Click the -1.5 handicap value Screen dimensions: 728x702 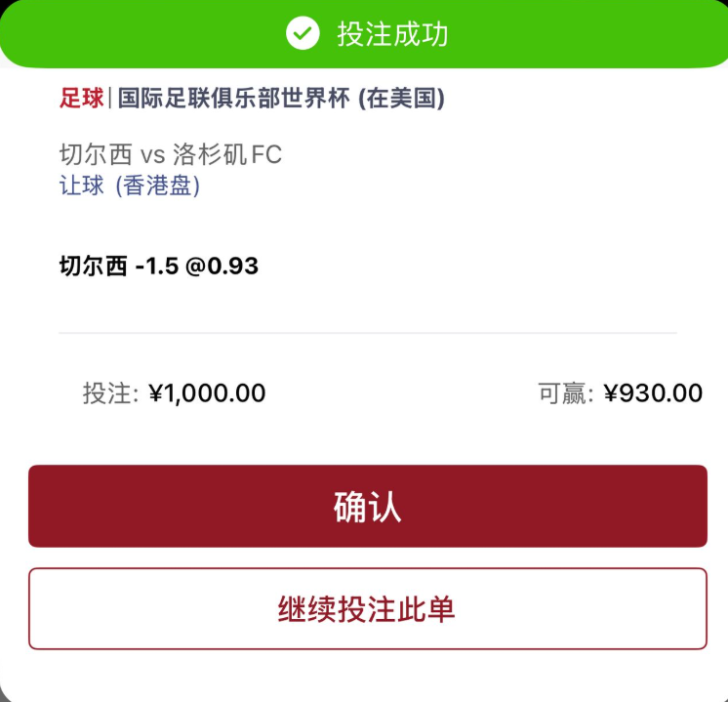coord(157,267)
